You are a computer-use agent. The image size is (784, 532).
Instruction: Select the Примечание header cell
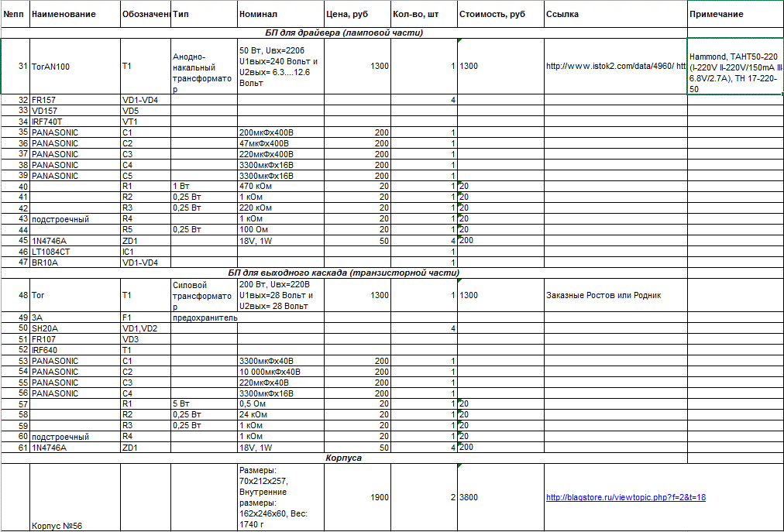tap(735, 14)
